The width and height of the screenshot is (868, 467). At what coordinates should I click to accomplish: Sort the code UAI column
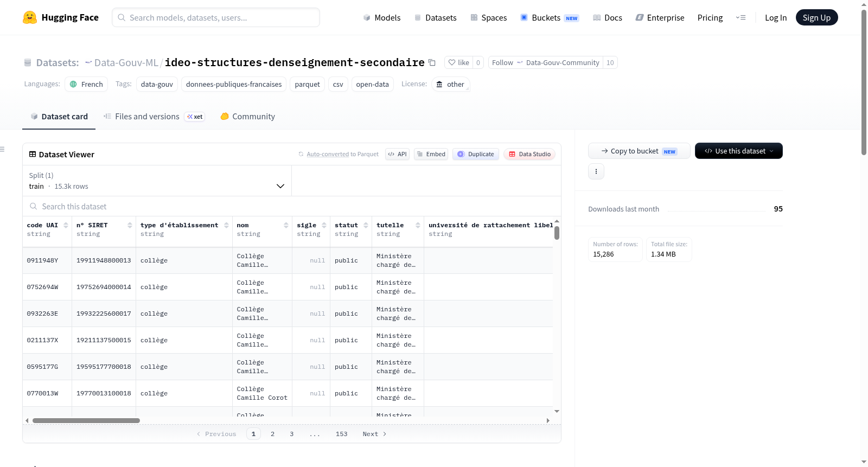click(x=66, y=225)
